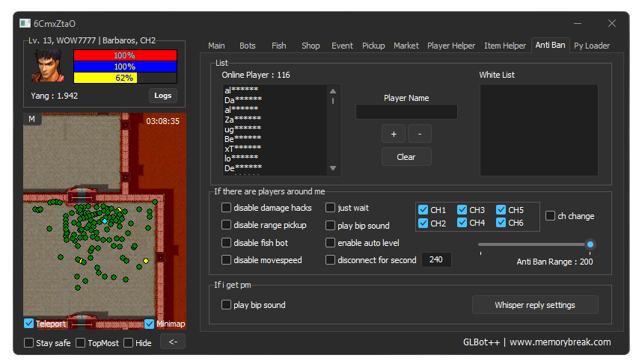Enable play bip sound near players
The height and width of the screenshot is (364, 639).
330,225
